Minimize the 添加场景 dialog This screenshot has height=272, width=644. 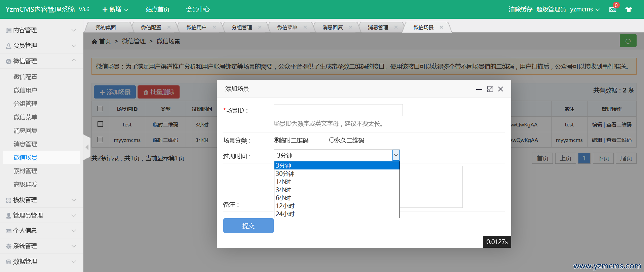479,89
